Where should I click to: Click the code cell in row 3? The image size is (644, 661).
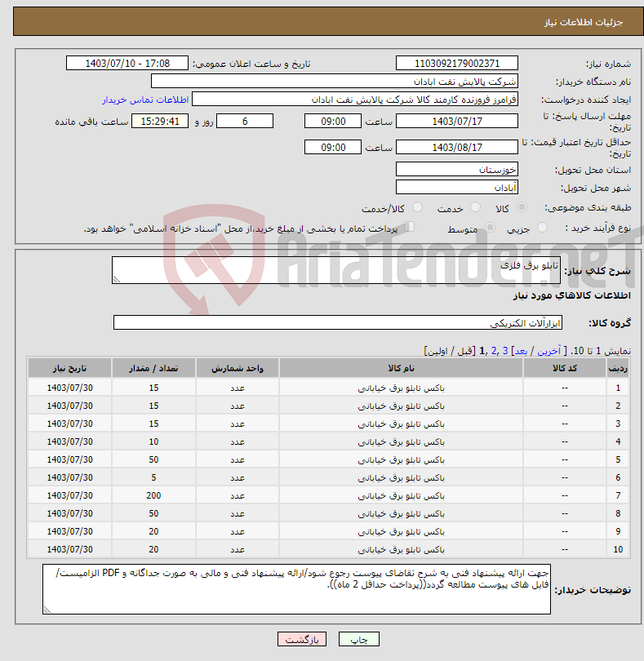(565, 424)
